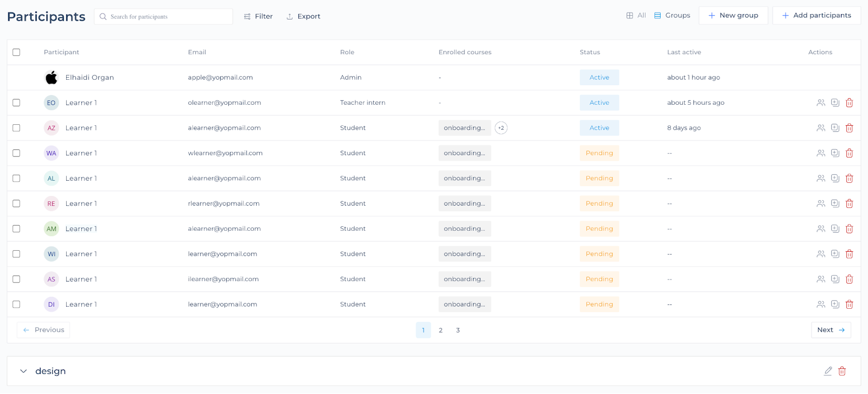Screen dimensions: 868x394
Task: Click enroll icon for ilearner@yopmail.com row
Action: (x=835, y=279)
